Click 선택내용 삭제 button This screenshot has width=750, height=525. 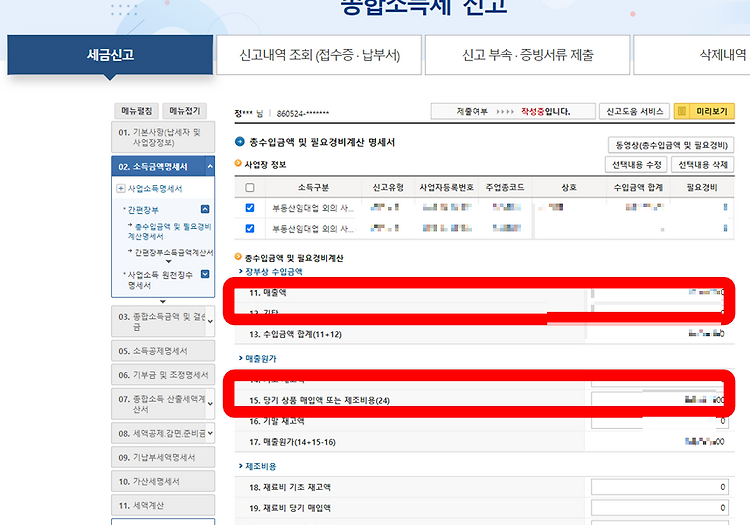pos(703,164)
